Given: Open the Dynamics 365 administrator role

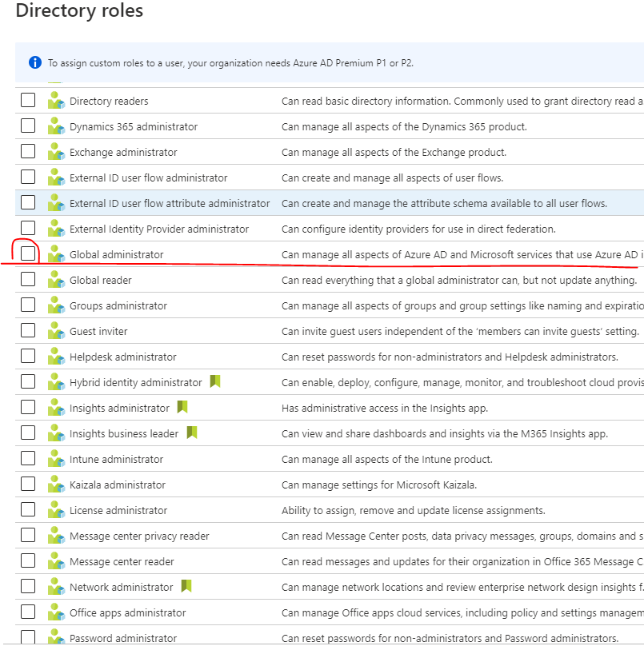Looking at the screenshot, I should 133,126.
